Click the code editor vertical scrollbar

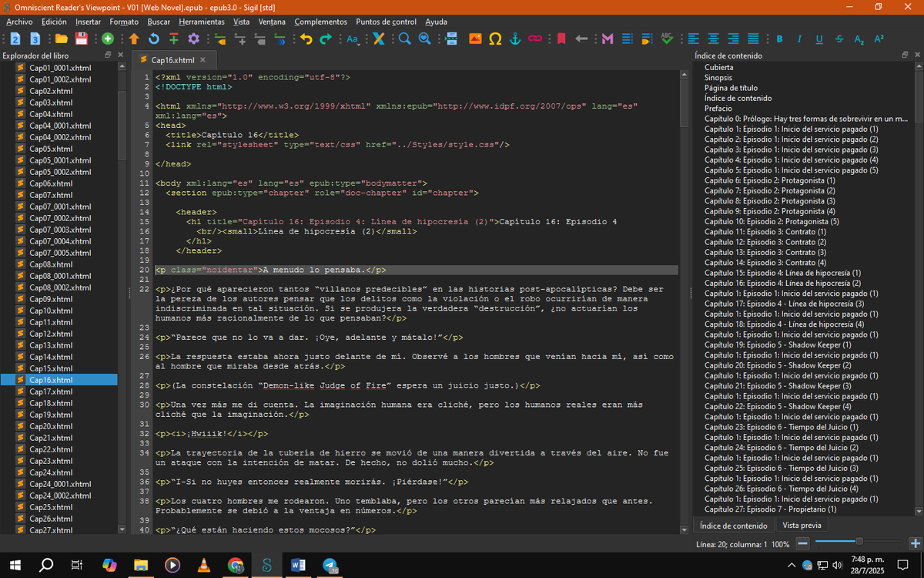tap(685, 104)
